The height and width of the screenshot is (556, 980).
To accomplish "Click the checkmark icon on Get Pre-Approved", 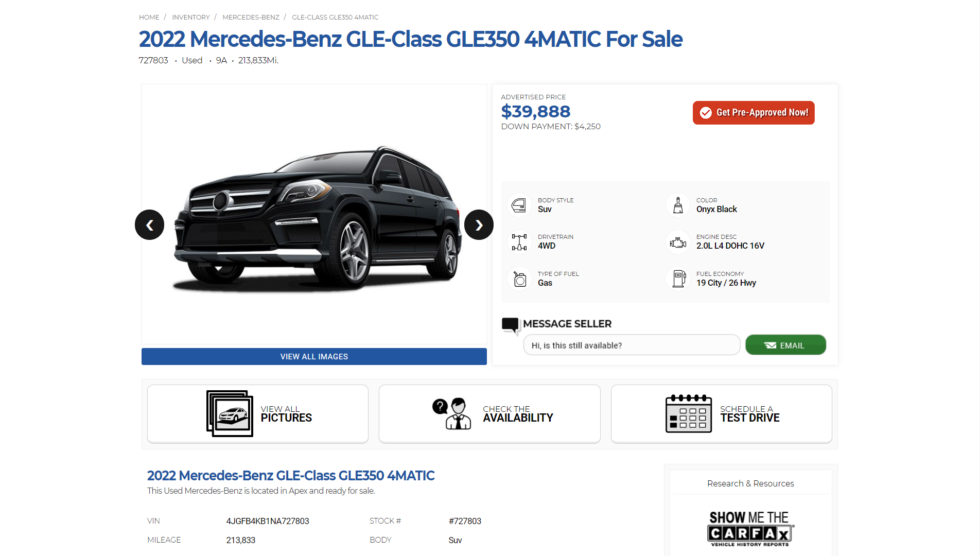I will tap(705, 113).
